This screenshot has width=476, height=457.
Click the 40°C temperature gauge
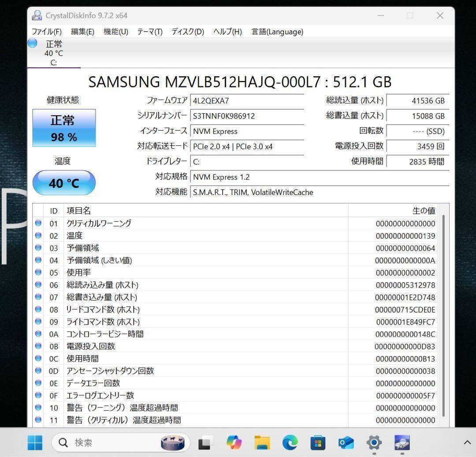point(64,183)
